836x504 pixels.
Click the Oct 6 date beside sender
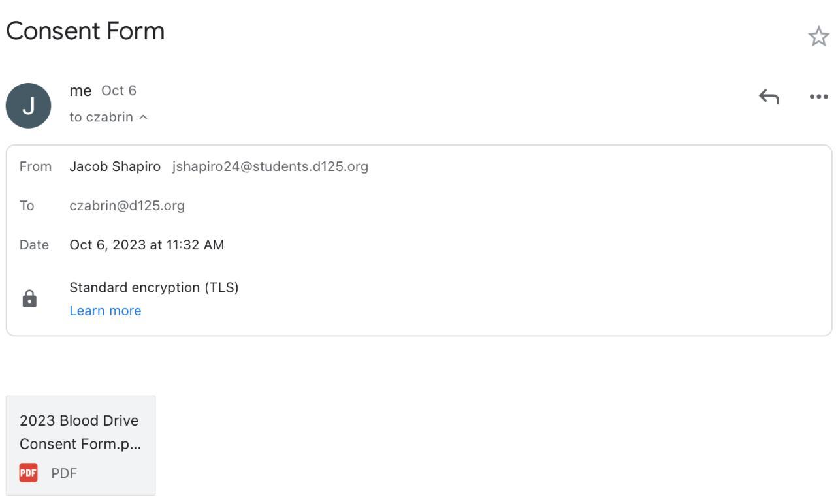[119, 91]
